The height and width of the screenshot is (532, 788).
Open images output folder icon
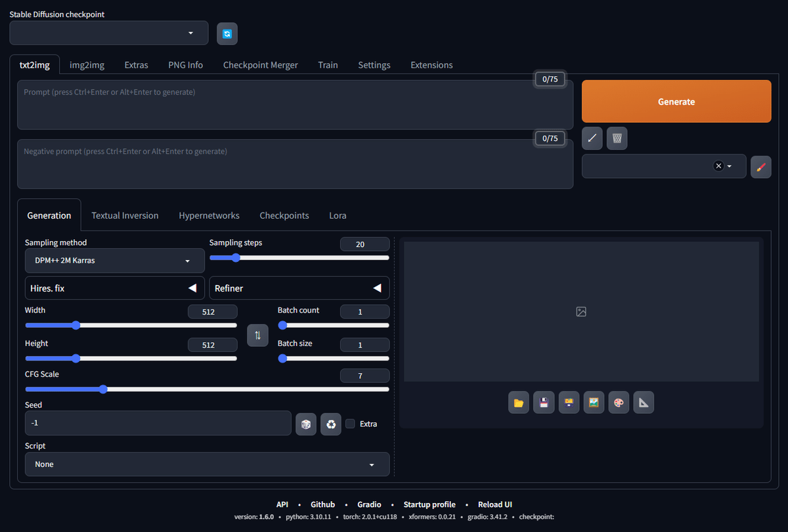[x=519, y=403]
